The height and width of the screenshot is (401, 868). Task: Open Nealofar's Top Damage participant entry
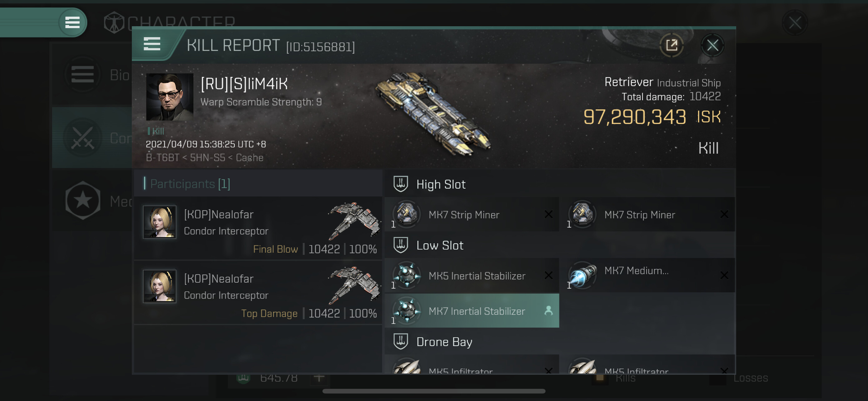coord(258,293)
